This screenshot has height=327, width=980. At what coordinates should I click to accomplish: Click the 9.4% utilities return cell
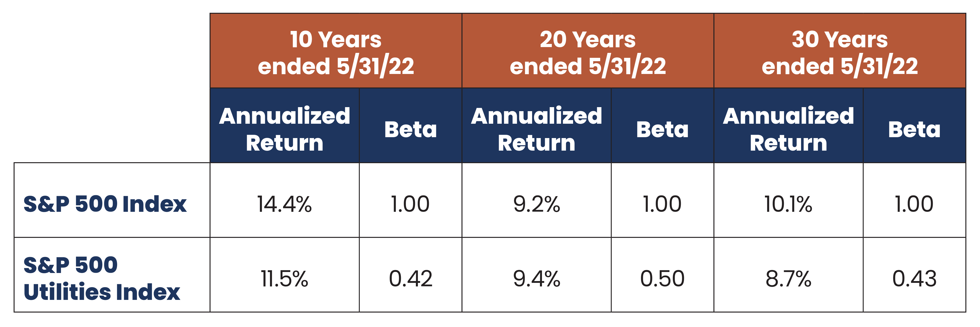[536, 278]
